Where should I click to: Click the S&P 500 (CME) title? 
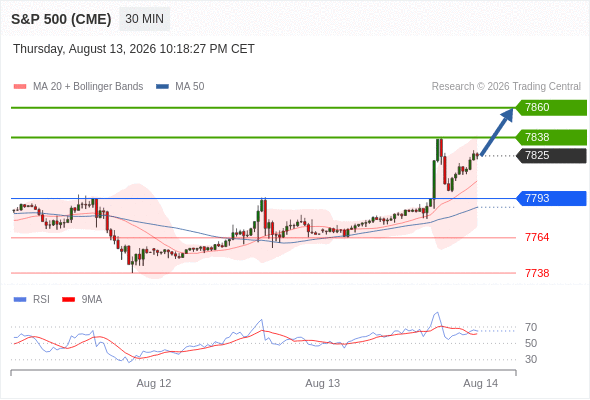pyautogui.click(x=61, y=19)
